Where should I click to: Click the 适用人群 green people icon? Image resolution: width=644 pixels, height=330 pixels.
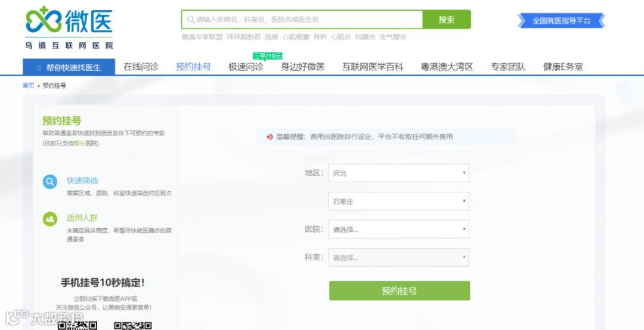[50, 219]
